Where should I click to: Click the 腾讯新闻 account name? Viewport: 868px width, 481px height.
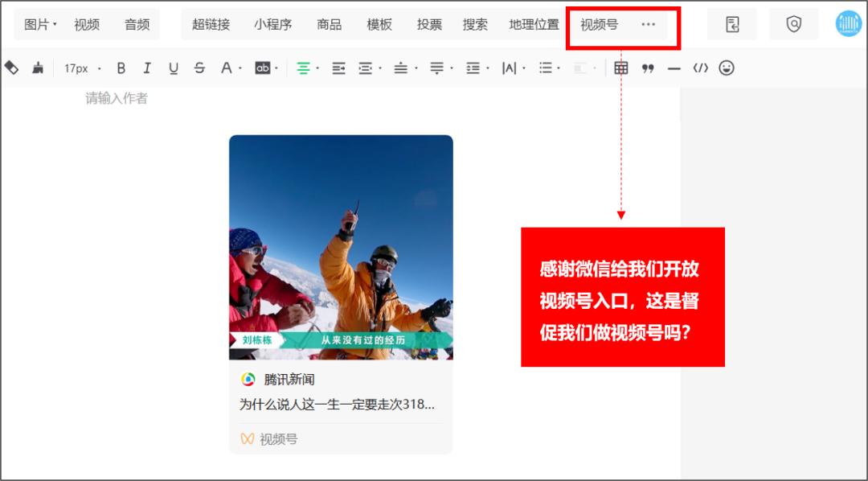(x=289, y=380)
